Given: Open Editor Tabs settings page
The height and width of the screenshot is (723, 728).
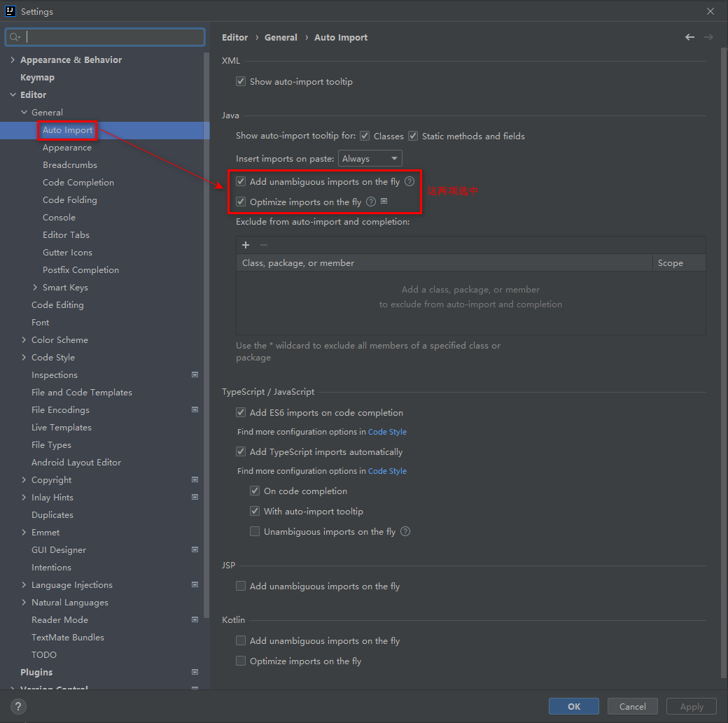Looking at the screenshot, I should 66,235.
